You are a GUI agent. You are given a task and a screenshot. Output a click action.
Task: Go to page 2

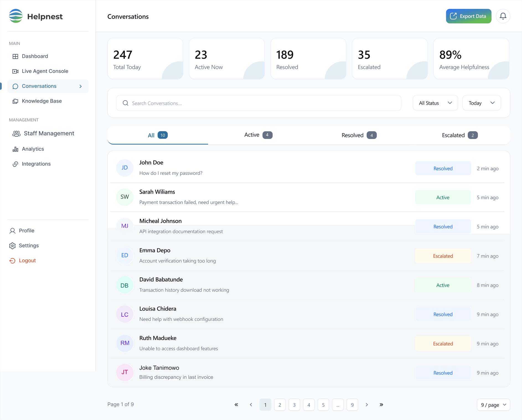pyautogui.click(x=280, y=405)
